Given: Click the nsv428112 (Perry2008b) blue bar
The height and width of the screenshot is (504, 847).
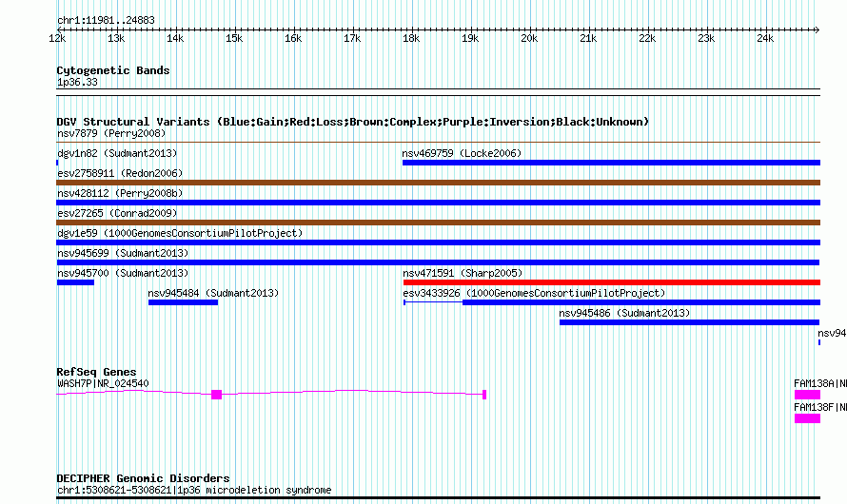Looking at the screenshot, I should [438, 203].
